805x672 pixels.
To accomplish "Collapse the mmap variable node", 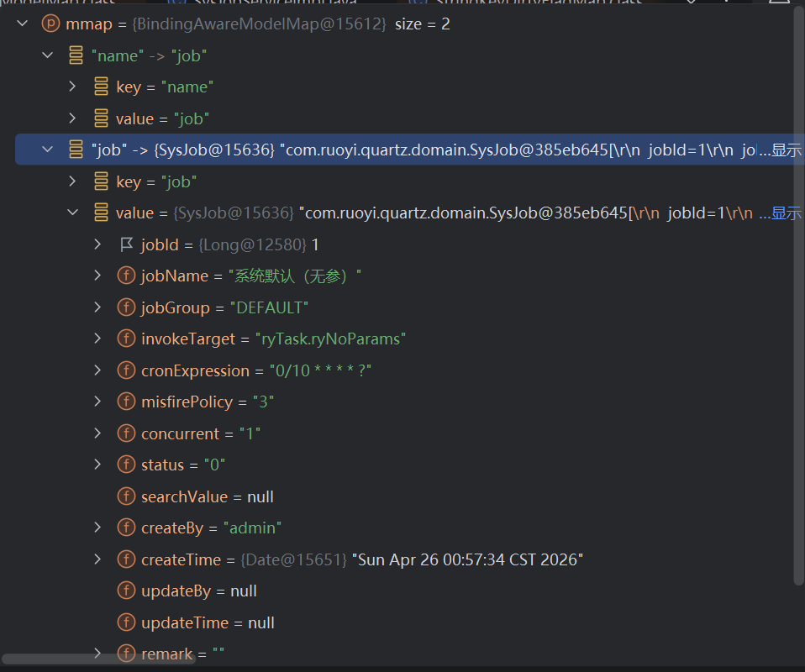I will [22, 24].
